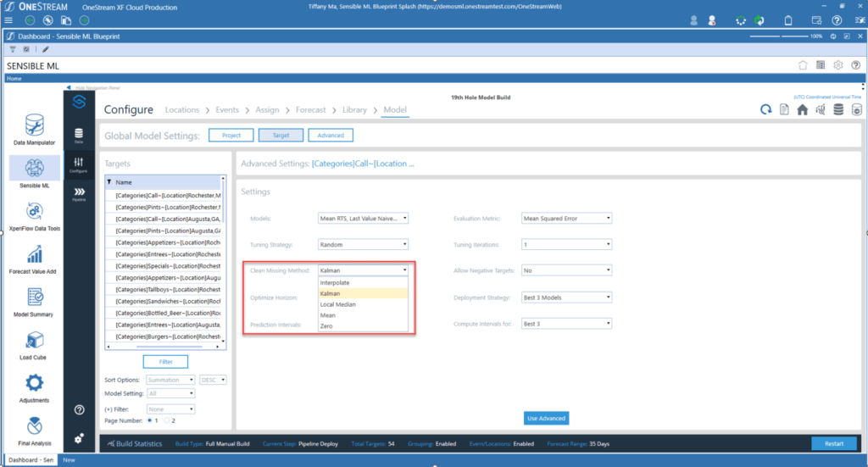Select Page Number 2 radio button

[167, 420]
